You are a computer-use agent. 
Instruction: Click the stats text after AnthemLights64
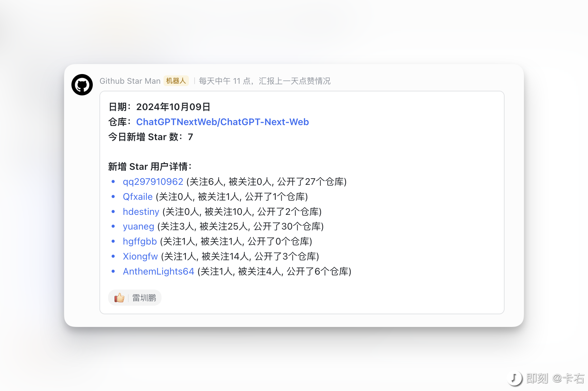pyautogui.click(x=274, y=272)
